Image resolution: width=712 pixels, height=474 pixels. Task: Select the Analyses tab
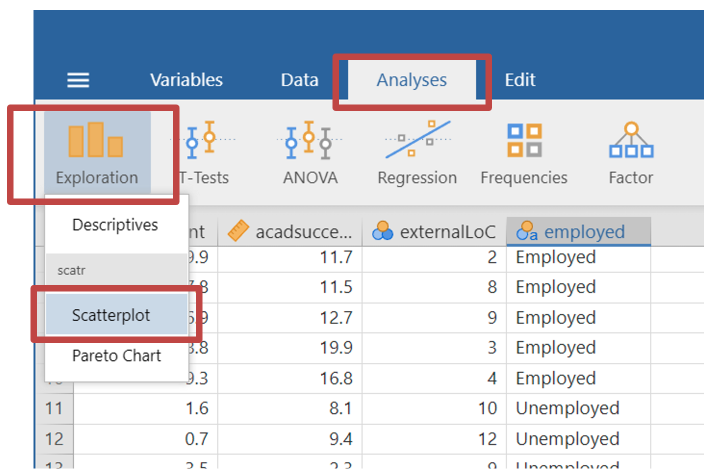[411, 80]
